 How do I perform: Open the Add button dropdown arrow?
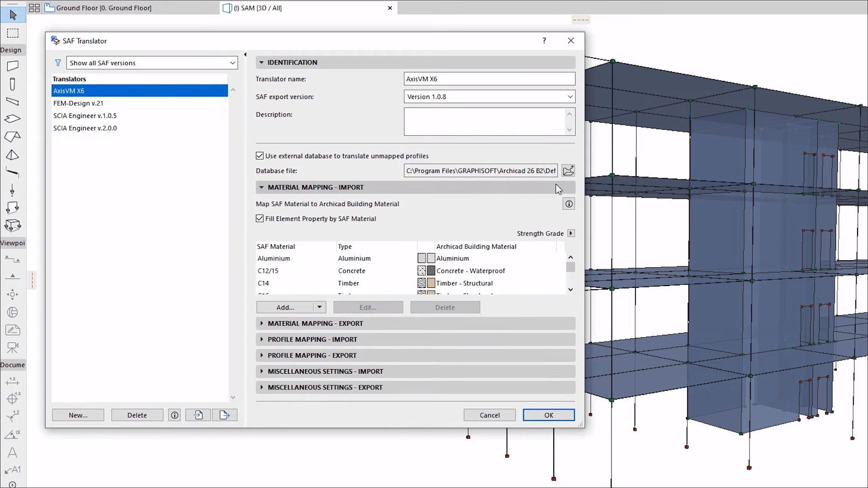pyautogui.click(x=320, y=307)
